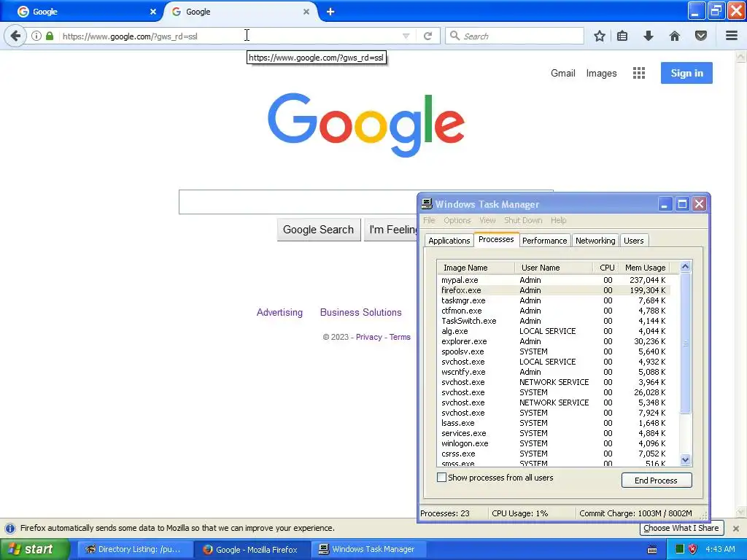Open the Business Solutions link
The height and width of the screenshot is (560, 747).
(360, 312)
